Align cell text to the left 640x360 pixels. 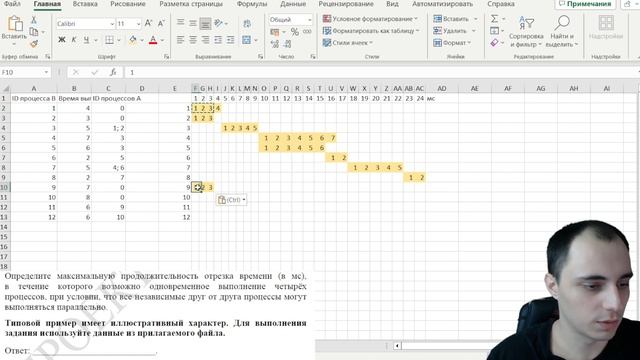(180, 40)
